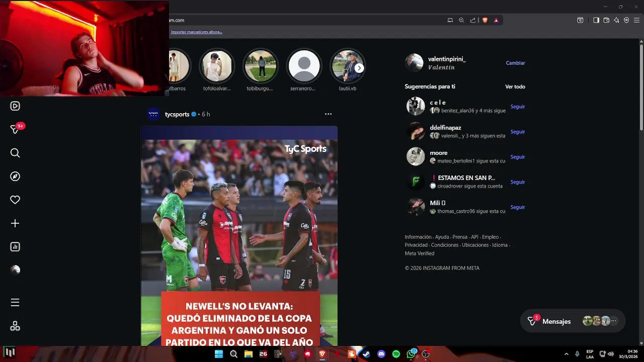This screenshot has height=362, width=644.
Task: Click Ver todo suggestions link
Action: [x=515, y=86]
